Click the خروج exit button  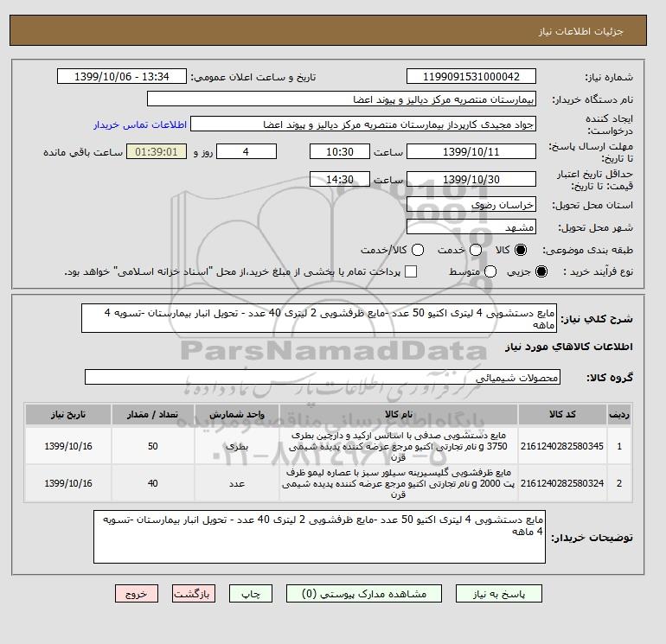tap(137, 594)
